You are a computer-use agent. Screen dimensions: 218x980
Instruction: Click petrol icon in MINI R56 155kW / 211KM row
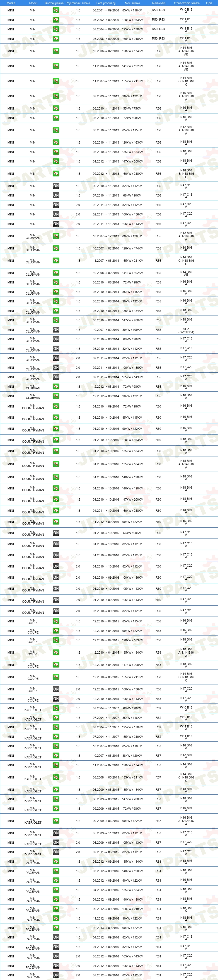click(x=56, y=81)
